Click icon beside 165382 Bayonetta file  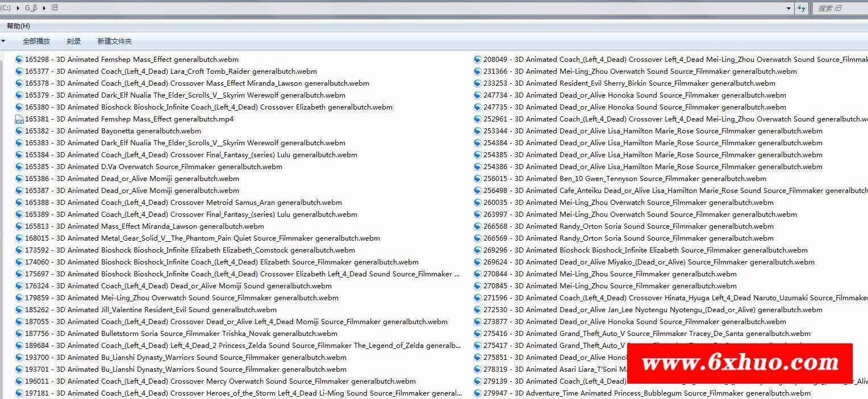click(19, 131)
